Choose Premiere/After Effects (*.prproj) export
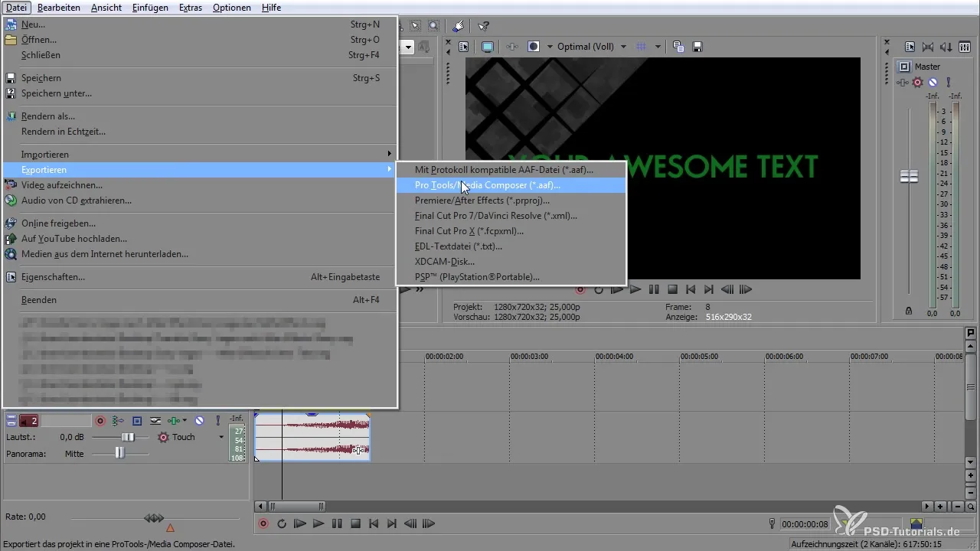This screenshot has width=980, height=551. pos(511,201)
